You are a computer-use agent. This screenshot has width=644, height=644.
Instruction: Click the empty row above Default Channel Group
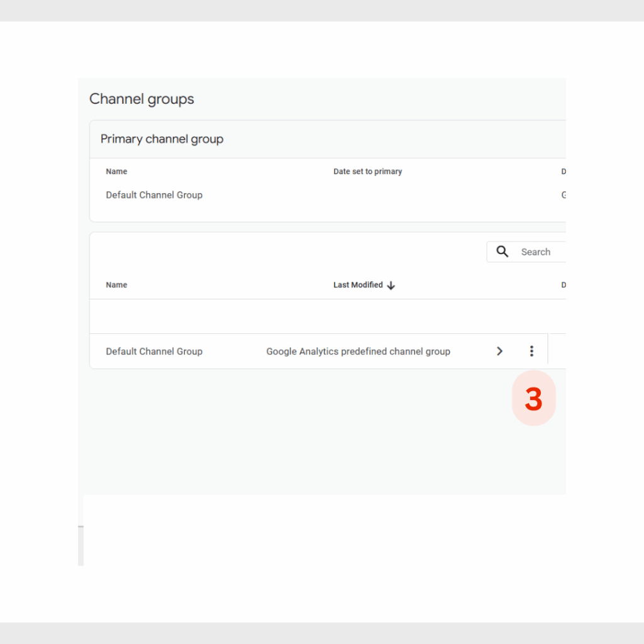tap(328, 316)
